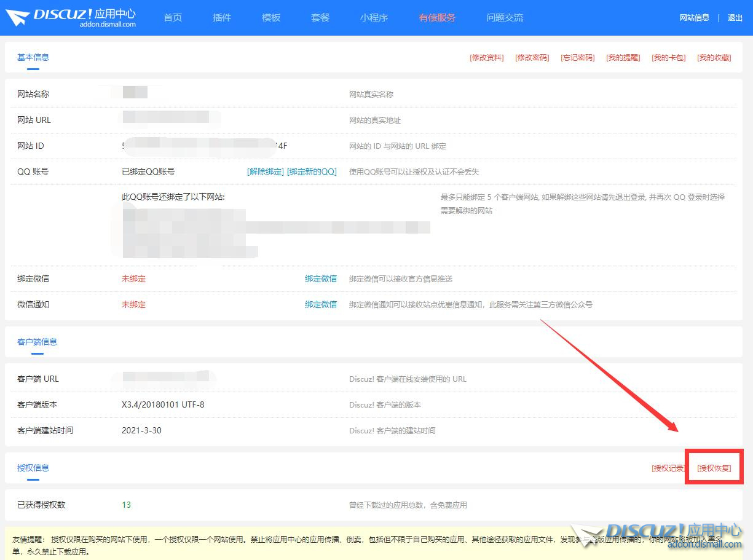
Task: Click the authorization count 13
Action: point(126,505)
